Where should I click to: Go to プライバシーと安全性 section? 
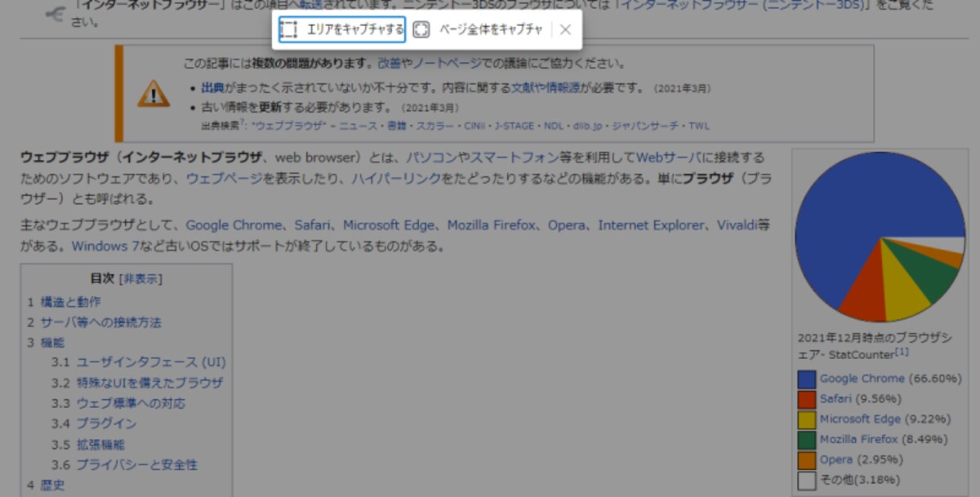click(137, 465)
